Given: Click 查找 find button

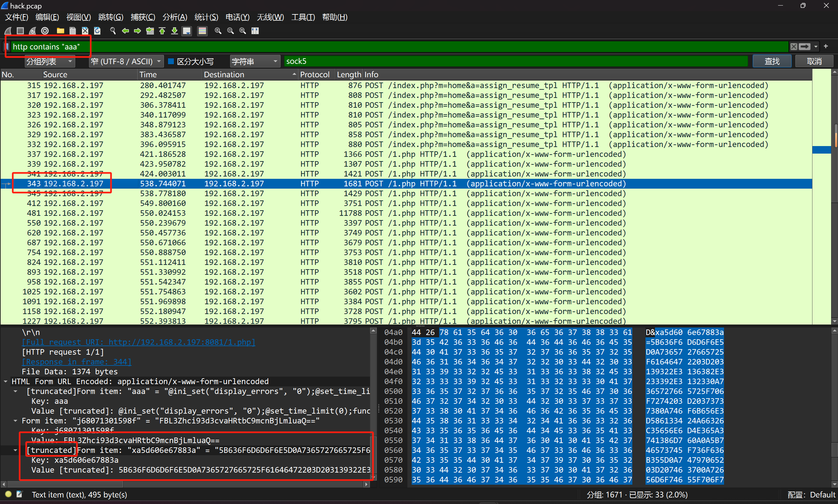Looking at the screenshot, I should 772,62.
